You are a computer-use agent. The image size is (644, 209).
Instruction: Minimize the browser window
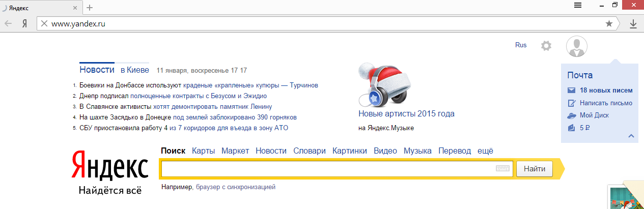pyautogui.click(x=601, y=5)
